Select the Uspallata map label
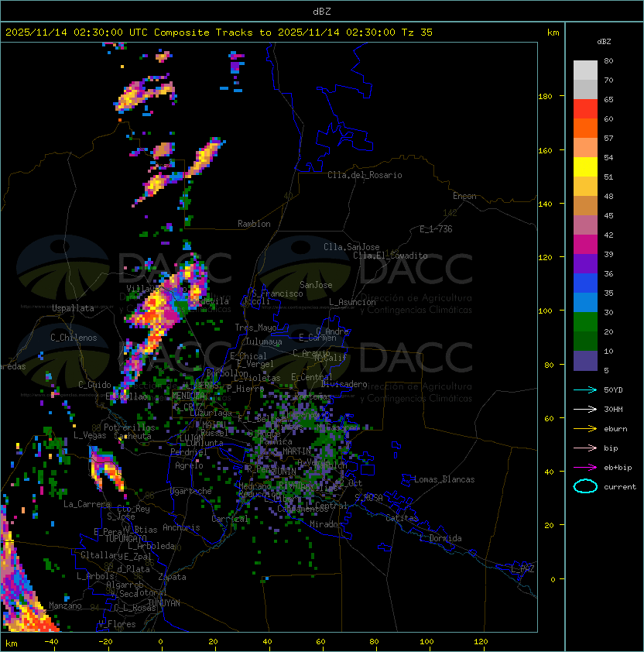The image size is (644, 652). coord(73,308)
